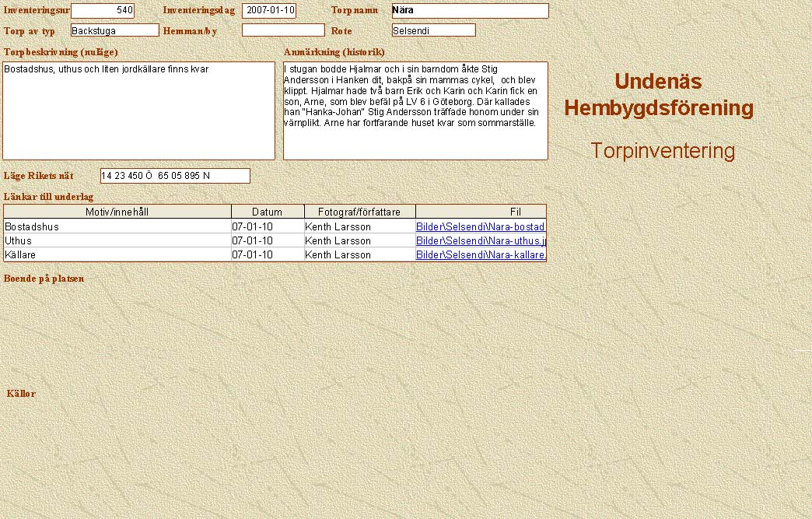Select the Uthus row motif cell
812x519 pixels.
pos(117,241)
